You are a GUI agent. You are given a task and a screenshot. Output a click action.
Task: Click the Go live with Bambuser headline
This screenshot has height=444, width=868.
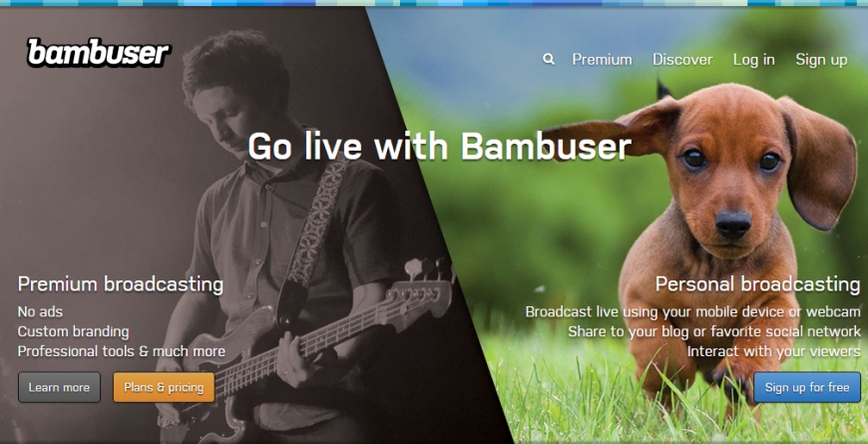[440, 147]
